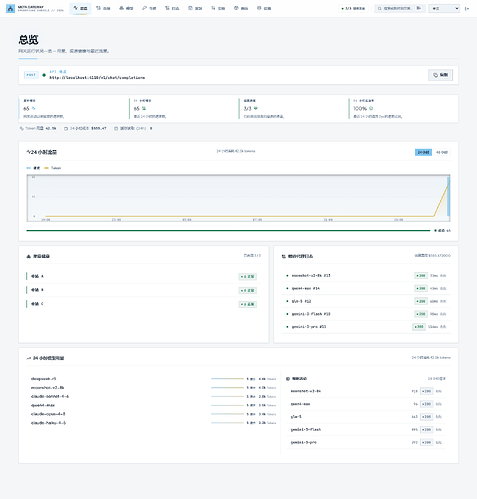The width and height of the screenshot is (477, 499).
Task: Click the search magnifier icon in header search box
Action: (379, 8)
